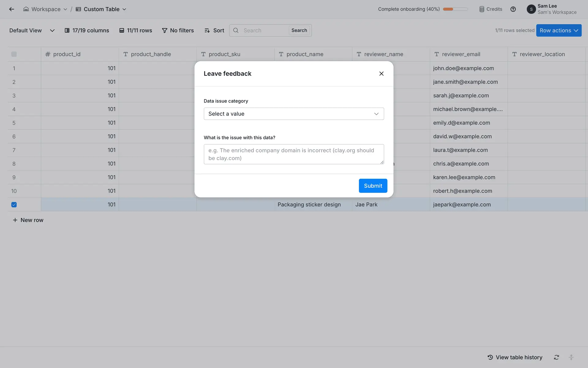
Task: Close the Leave feedback dialog
Action: (x=381, y=74)
